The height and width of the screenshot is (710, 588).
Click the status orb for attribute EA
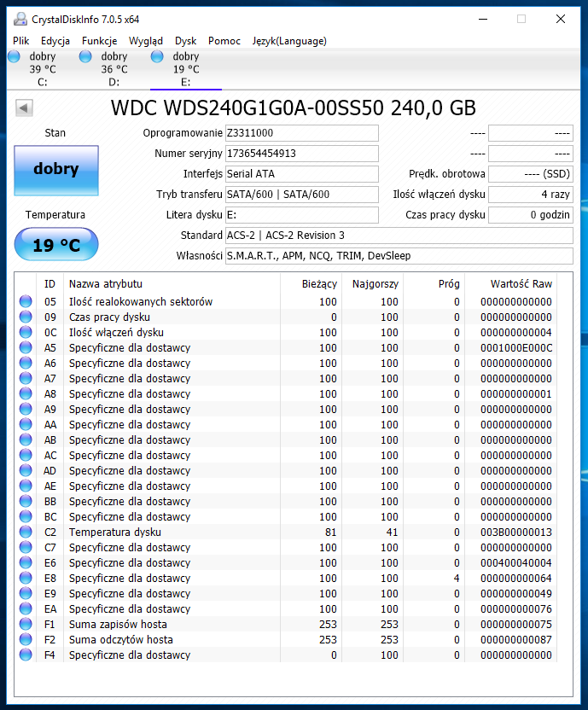click(x=26, y=609)
